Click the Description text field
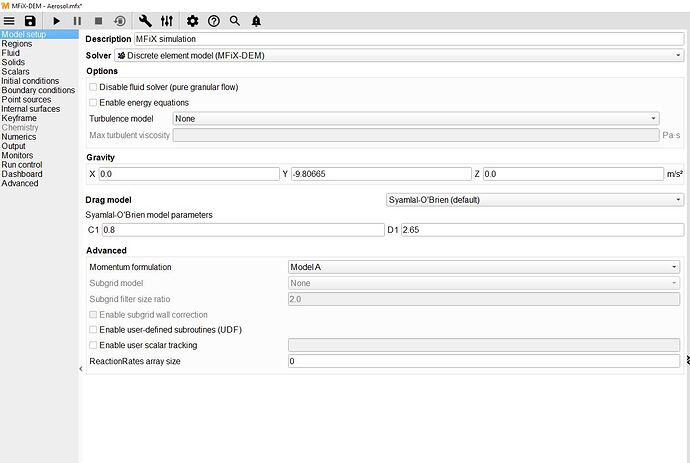 point(409,39)
